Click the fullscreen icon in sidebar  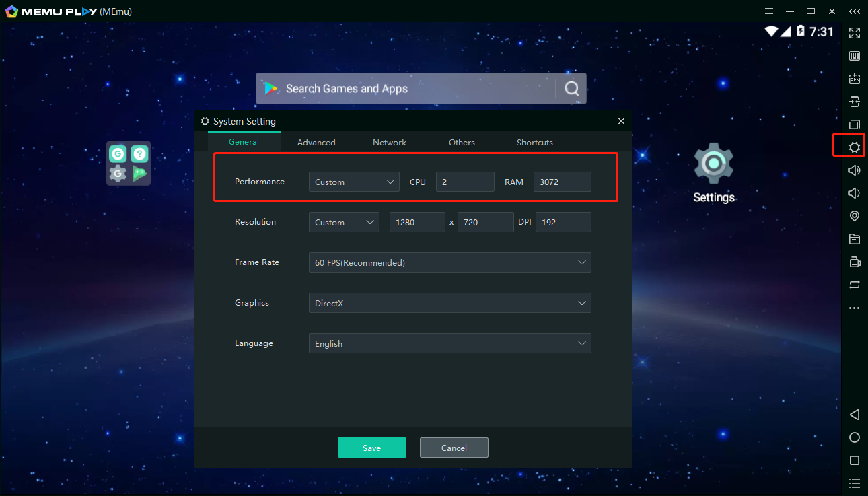point(855,33)
